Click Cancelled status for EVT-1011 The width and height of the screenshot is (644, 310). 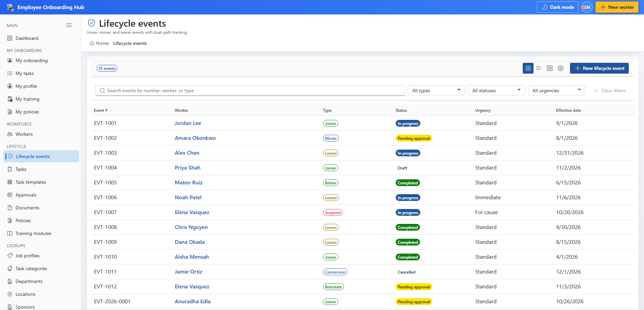tap(406, 272)
